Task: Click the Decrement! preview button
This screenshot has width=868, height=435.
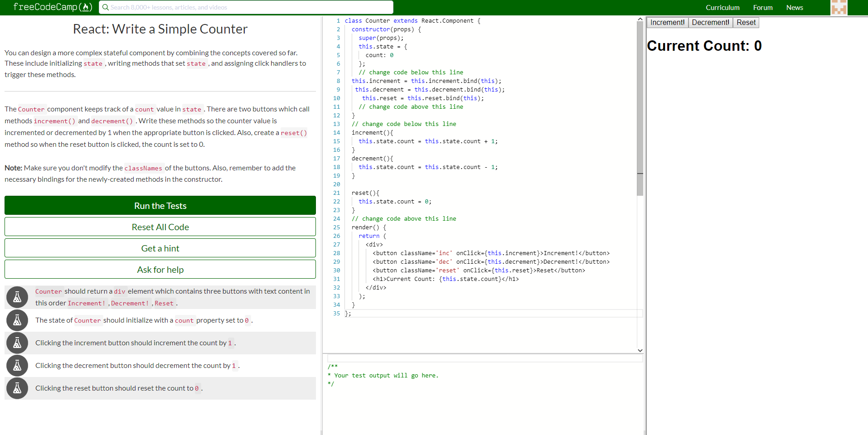Action: tap(710, 23)
